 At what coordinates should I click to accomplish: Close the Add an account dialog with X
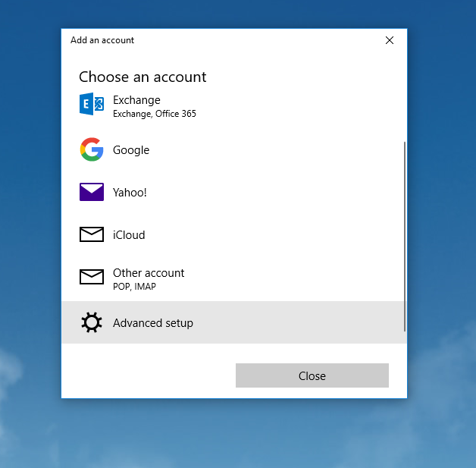(x=390, y=40)
